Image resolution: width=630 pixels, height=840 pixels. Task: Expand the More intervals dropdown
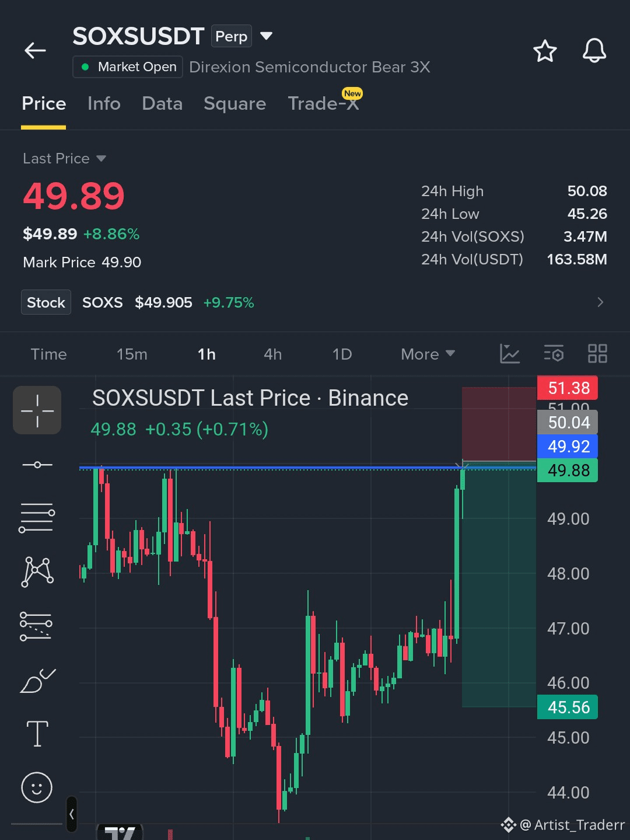point(428,354)
